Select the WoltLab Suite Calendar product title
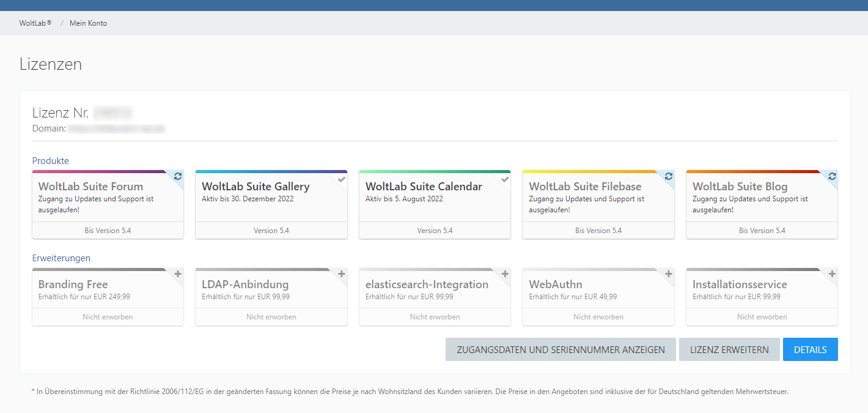 point(424,187)
